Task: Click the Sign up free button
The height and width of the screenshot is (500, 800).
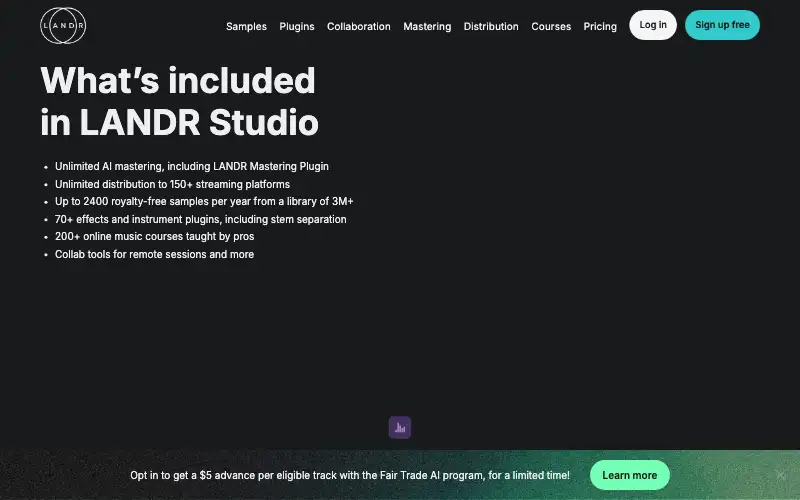Action: coord(722,25)
